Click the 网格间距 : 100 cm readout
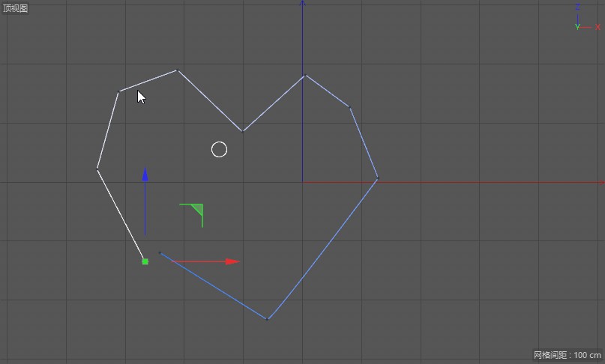 click(x=568, y=355)
